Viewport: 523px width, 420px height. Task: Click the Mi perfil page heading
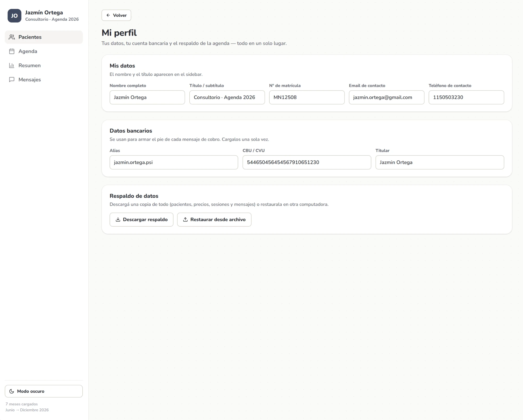(x=119, y=33)
